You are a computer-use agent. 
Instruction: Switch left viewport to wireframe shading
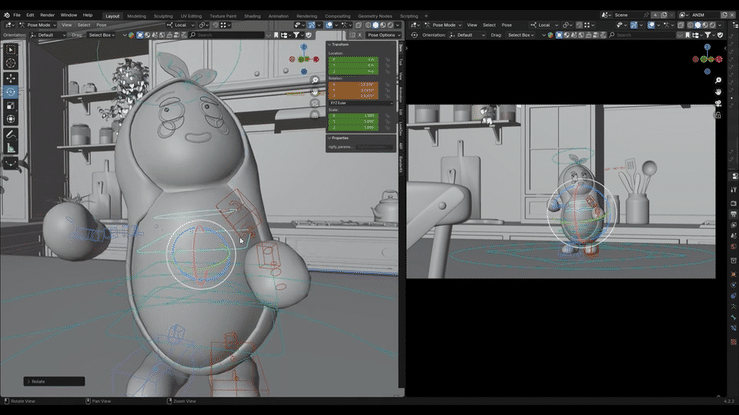click(x=368, y=25)
